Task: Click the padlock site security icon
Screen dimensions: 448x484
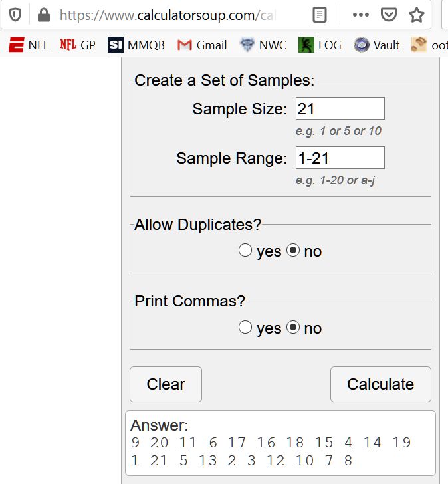Action: (44, 14)
